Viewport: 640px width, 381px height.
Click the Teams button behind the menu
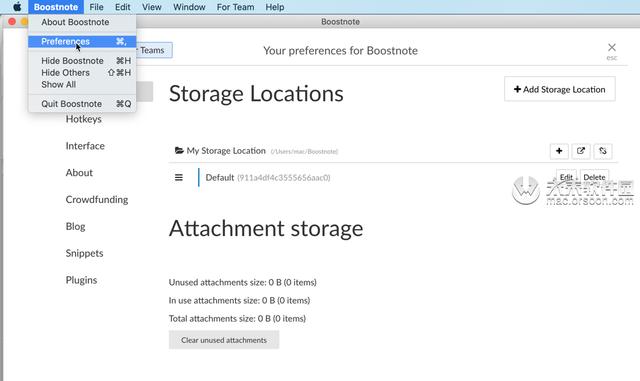tap(154, 50)
